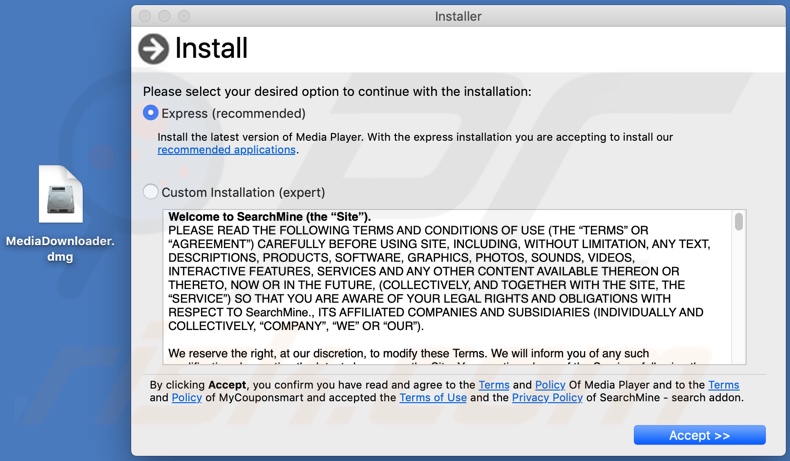Open the Terms link at the end of the first agreement line

pos(724,385)
